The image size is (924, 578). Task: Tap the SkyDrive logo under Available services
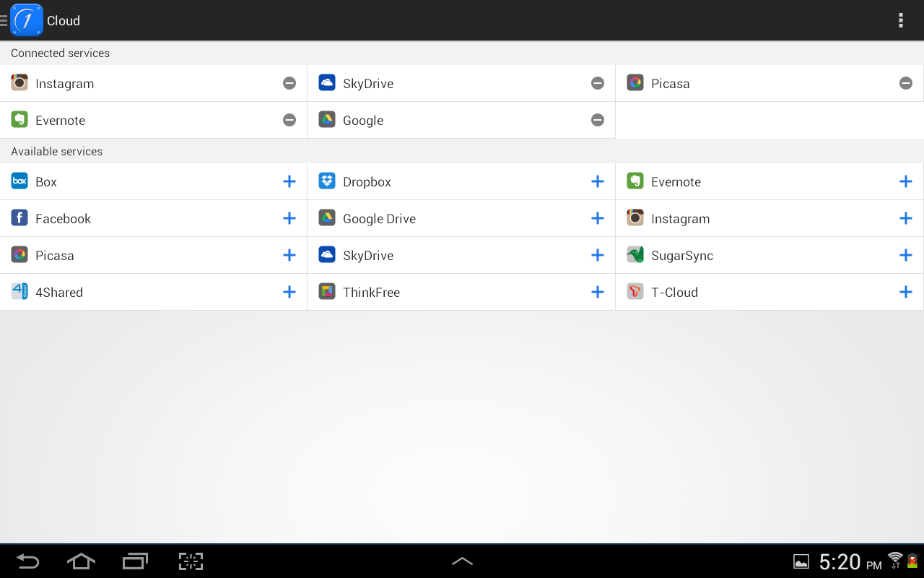click(327, 255)
